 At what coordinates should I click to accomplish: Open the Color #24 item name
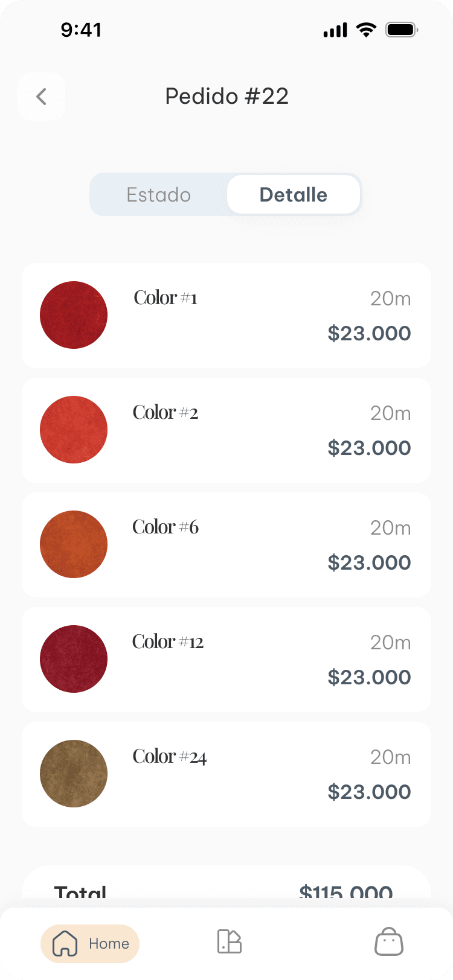coord(170,757)
